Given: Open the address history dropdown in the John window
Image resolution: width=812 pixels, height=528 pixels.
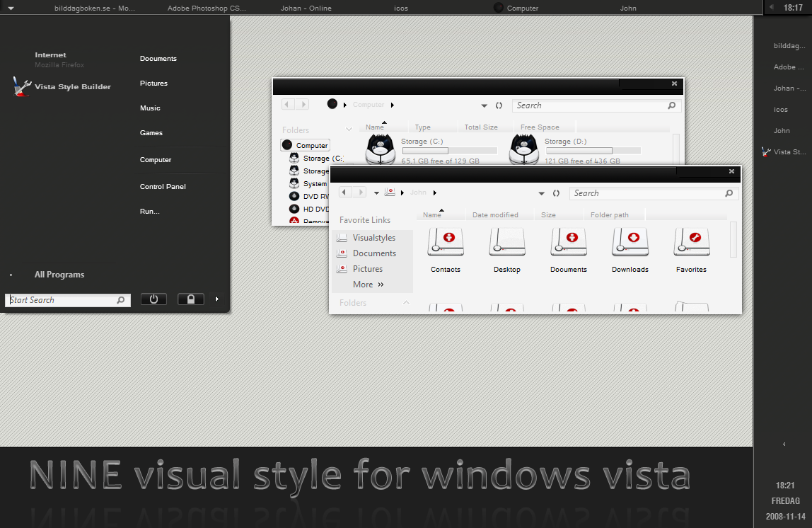Looking at the screenshot, I should click(x=542, y=194).
